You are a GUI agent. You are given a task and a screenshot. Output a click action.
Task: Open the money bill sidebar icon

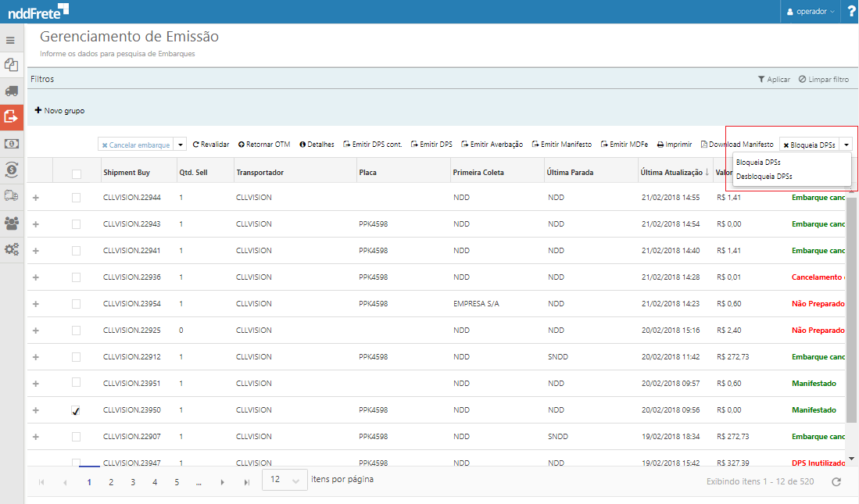tap(12, 144)
